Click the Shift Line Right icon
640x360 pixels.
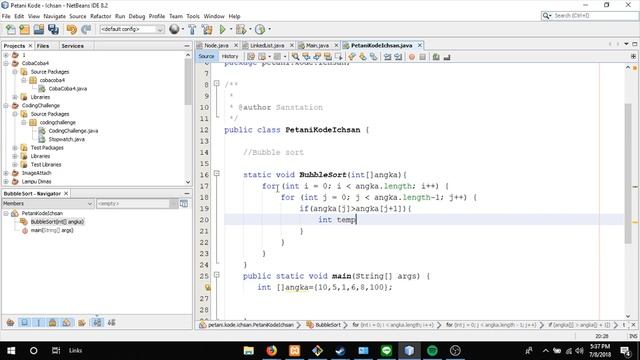398,57
